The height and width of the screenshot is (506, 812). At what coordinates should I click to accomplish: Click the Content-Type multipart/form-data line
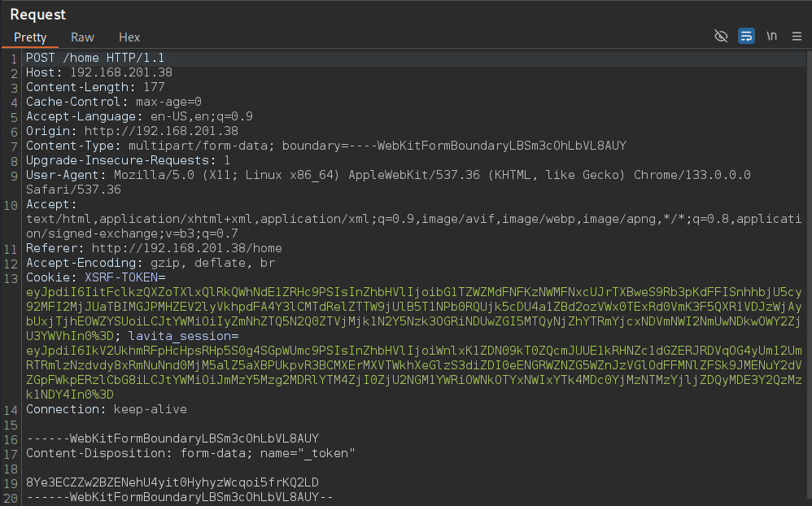pyautogui.click(x=326, y=146)
